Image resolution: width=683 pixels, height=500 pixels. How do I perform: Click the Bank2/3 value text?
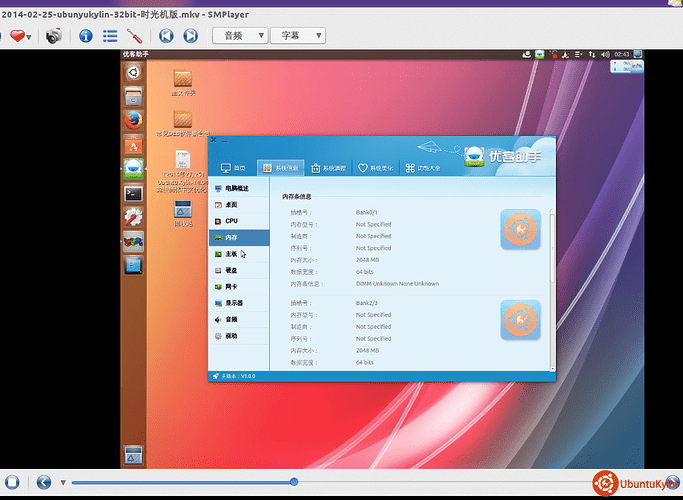point(366,303)
